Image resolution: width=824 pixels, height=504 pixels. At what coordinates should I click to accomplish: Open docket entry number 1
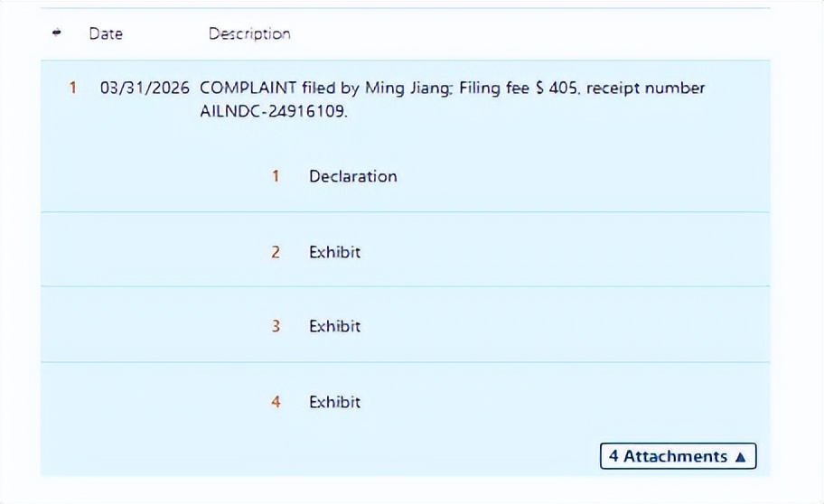pyautogui.click(x=73, y=88)
